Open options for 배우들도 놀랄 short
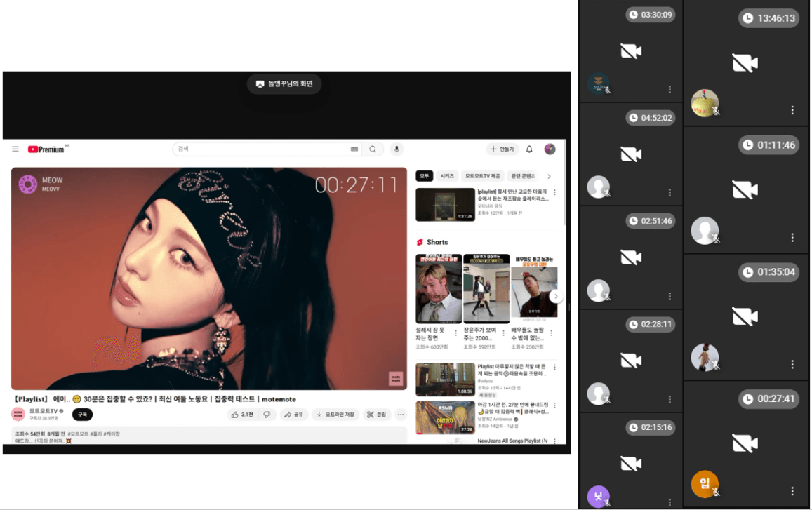The image size is (812, 510). click(x=551, y=333)
